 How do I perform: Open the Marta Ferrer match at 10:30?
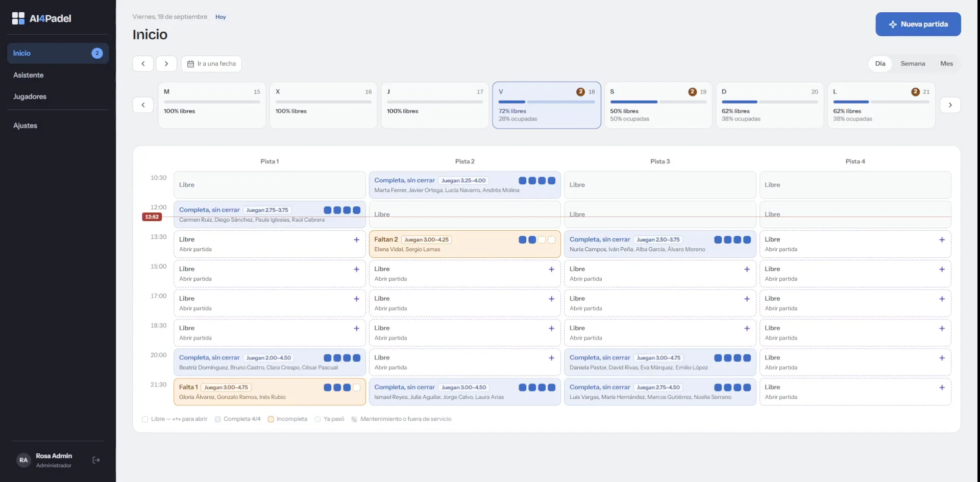[464, 185]
